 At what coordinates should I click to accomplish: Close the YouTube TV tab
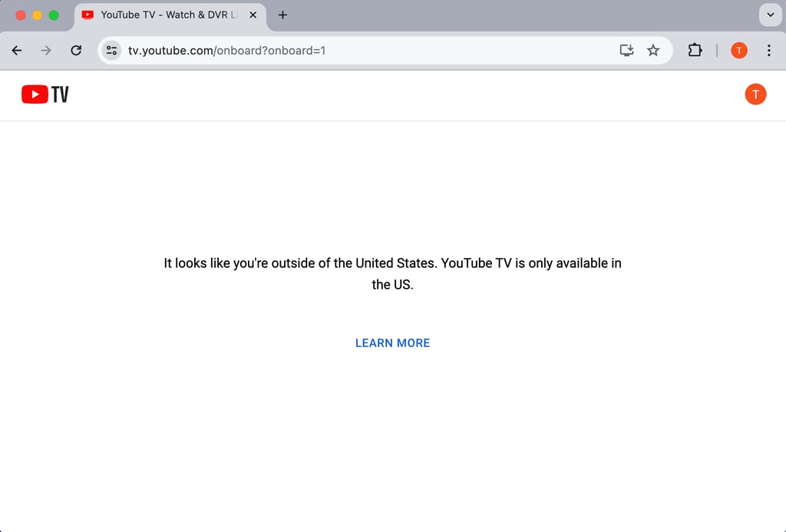point(253,15)
